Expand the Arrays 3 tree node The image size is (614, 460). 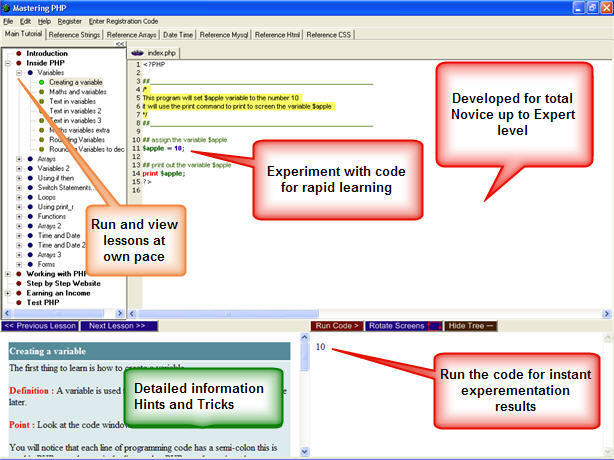pyautogui.click(x=19, y=255)
